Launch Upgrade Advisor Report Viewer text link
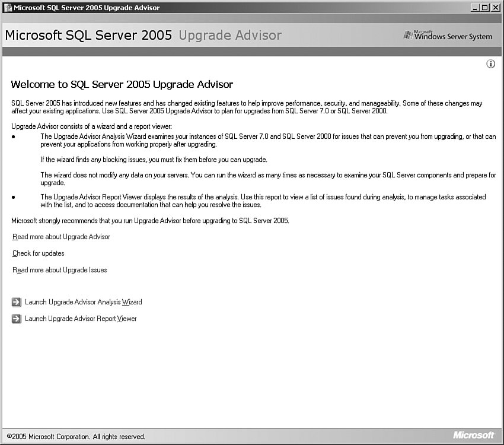The height and width of the screenshot is (445, 504). point(81,319)
